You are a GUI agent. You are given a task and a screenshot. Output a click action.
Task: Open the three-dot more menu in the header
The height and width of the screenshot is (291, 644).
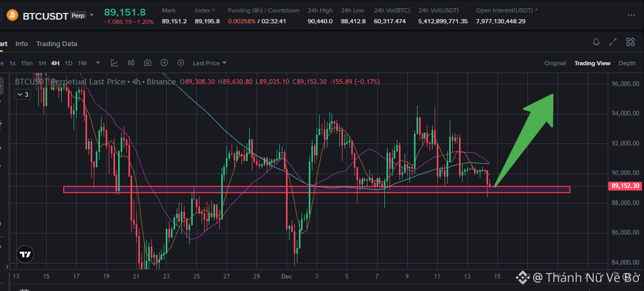[631, 16]
